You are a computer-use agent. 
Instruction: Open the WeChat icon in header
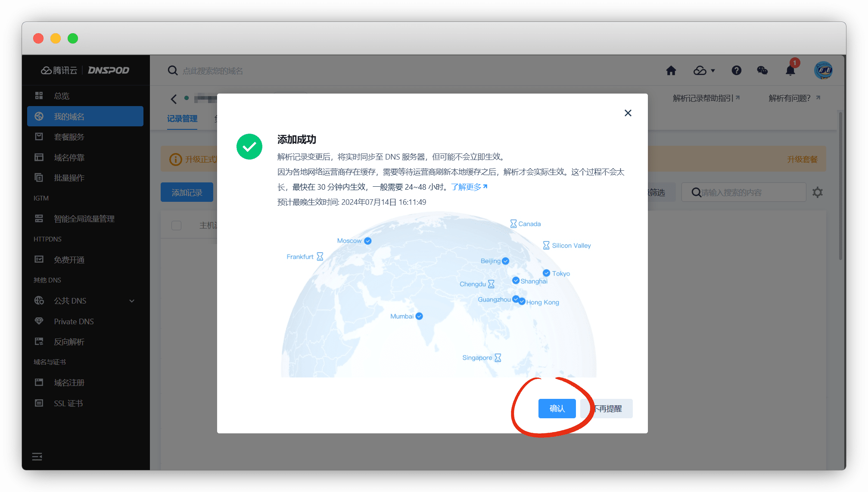click(x=762, y=71)
